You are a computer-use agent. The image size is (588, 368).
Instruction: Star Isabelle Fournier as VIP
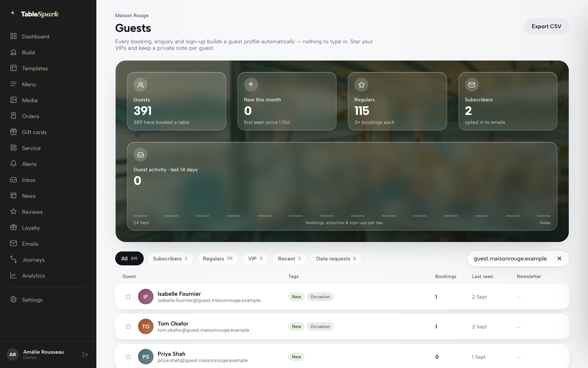tap(128, 297)
